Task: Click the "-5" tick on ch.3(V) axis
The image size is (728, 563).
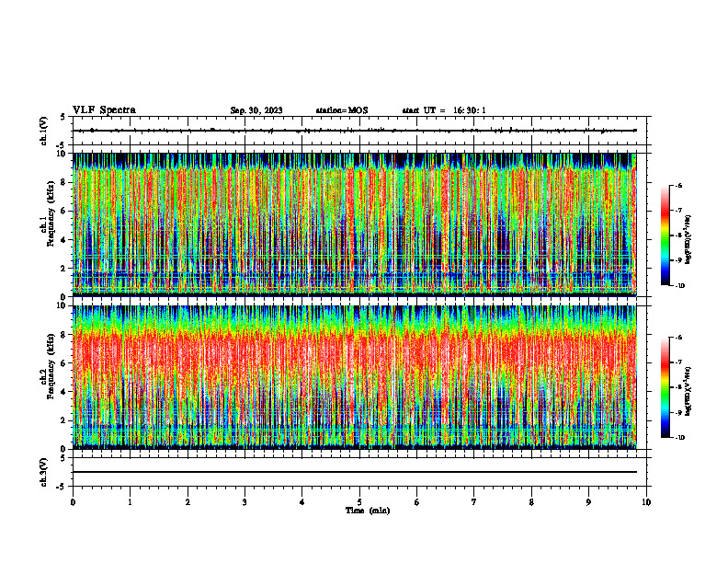Action: tap(61, 487)
